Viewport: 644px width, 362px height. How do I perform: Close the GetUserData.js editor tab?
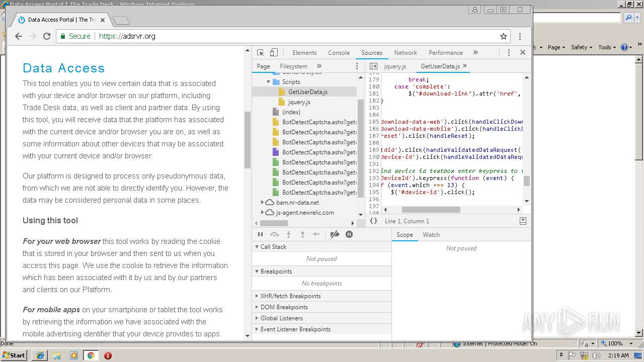[465, 66]
